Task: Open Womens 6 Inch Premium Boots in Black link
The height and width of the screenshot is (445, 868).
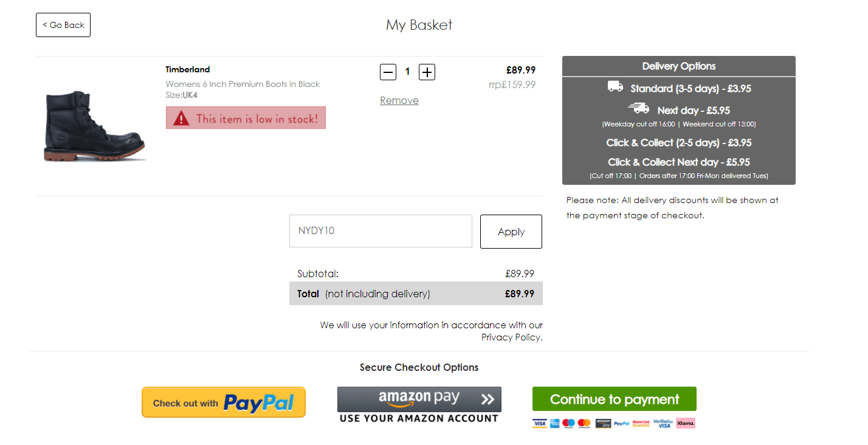Action: click(243, 84)
